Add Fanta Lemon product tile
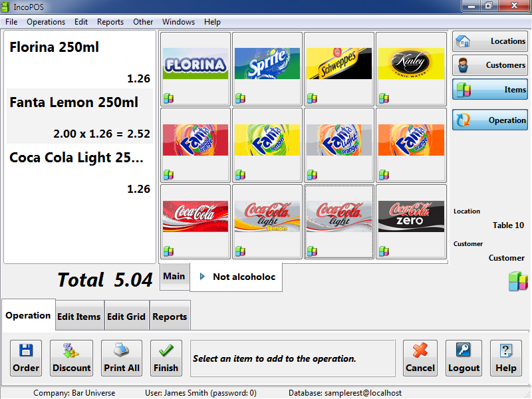 point(267,145)
